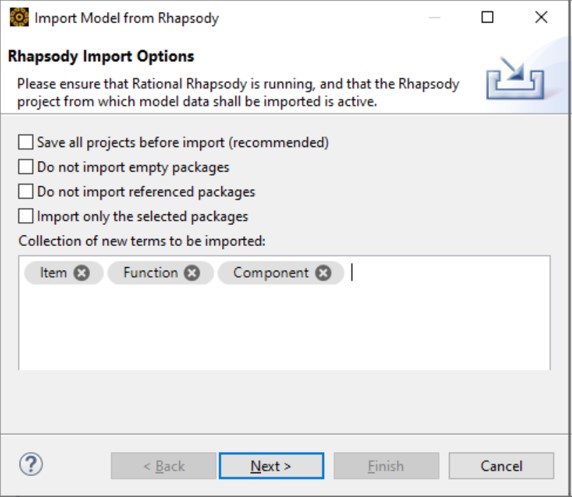Cancel the import wizard

[501, 466]
